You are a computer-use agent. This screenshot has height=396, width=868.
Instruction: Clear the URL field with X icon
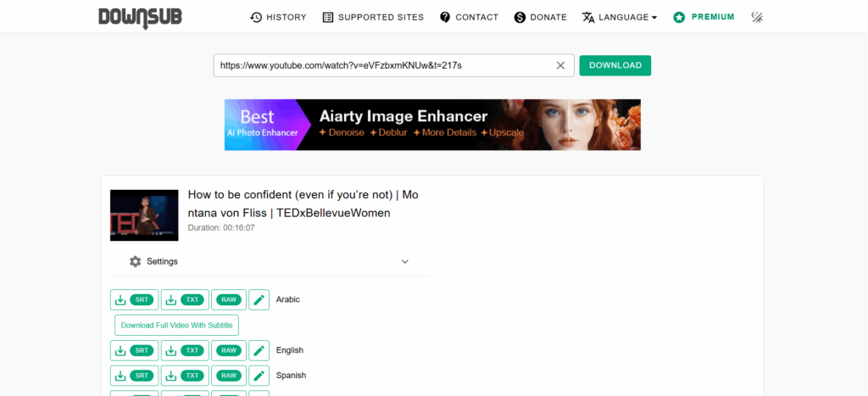tap(560, 65)
